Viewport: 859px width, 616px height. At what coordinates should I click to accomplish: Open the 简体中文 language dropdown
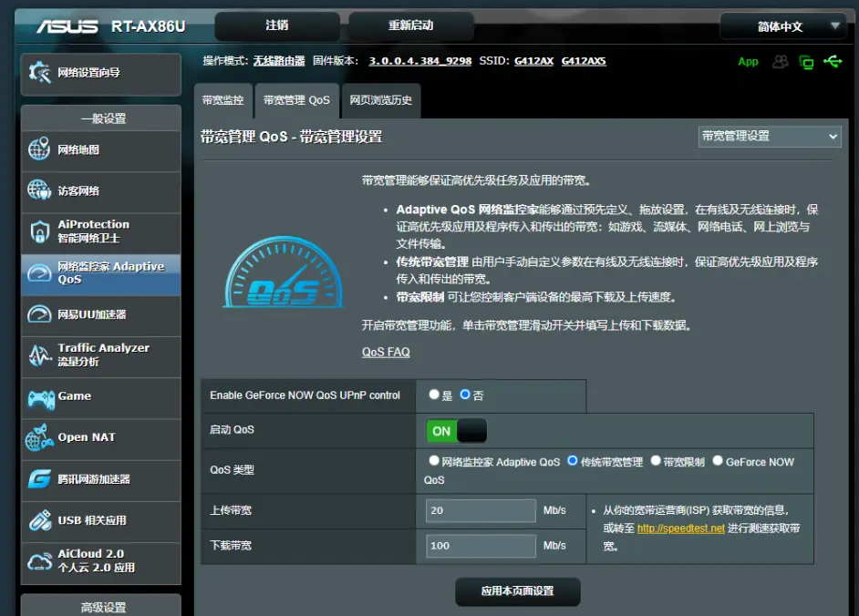tap(782, 26)
